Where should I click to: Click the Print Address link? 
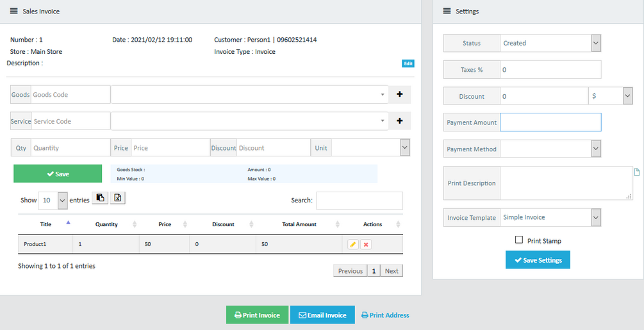385,315
